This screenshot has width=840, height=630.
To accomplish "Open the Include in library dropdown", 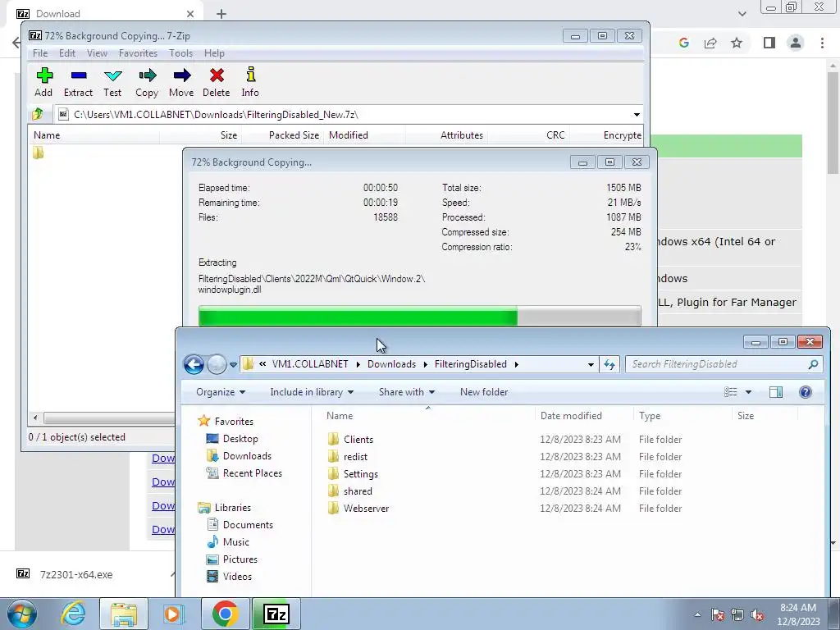I will coord(311,392).
